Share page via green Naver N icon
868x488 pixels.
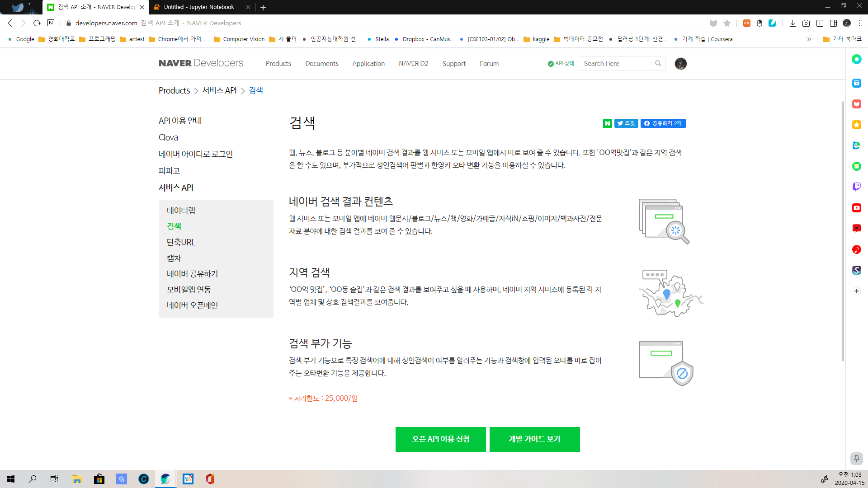tap(607, 123)
